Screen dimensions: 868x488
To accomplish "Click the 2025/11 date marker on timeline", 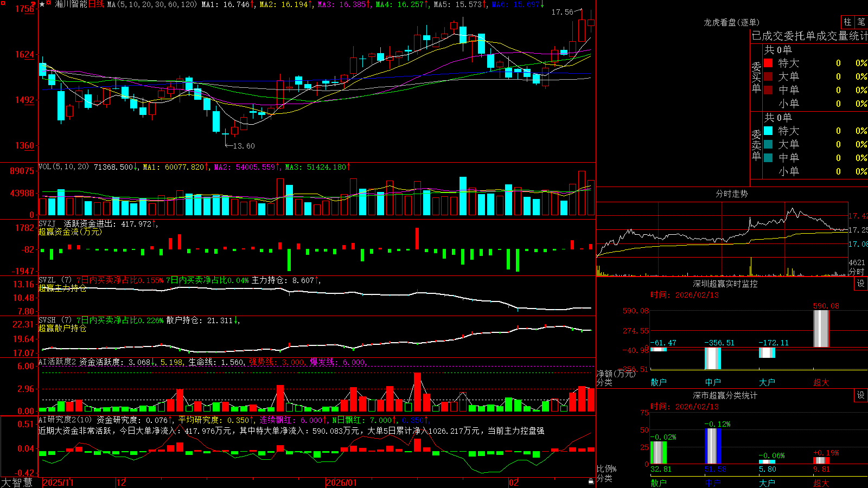I will click(x=58, y=483).
